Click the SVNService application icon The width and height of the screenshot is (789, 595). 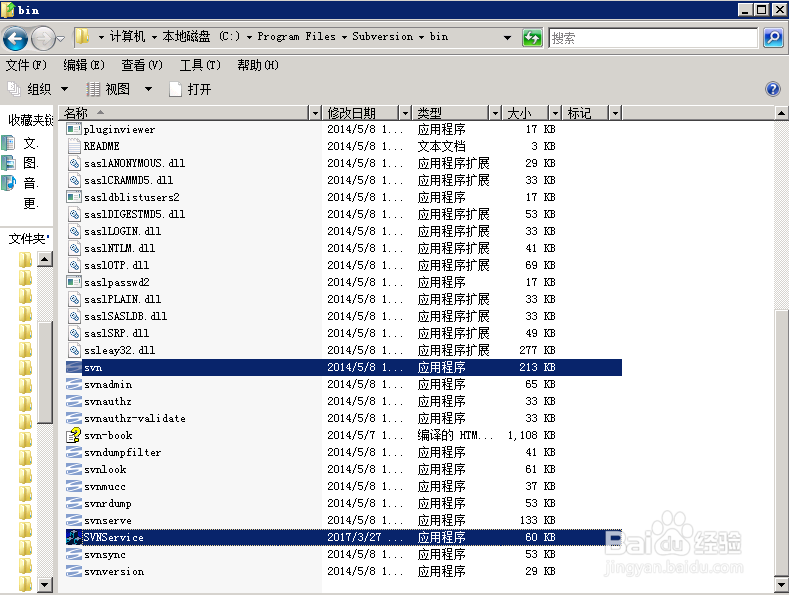(74, 537)
